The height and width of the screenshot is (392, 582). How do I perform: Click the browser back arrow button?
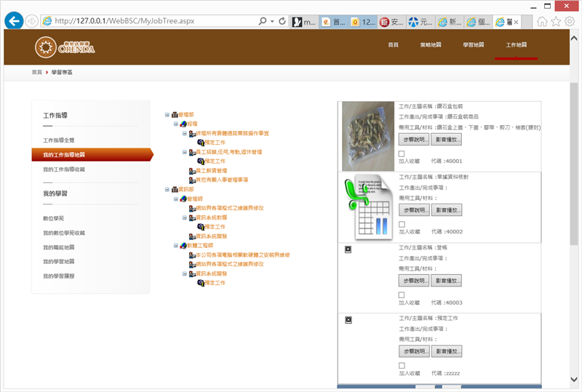pos(14,21)
